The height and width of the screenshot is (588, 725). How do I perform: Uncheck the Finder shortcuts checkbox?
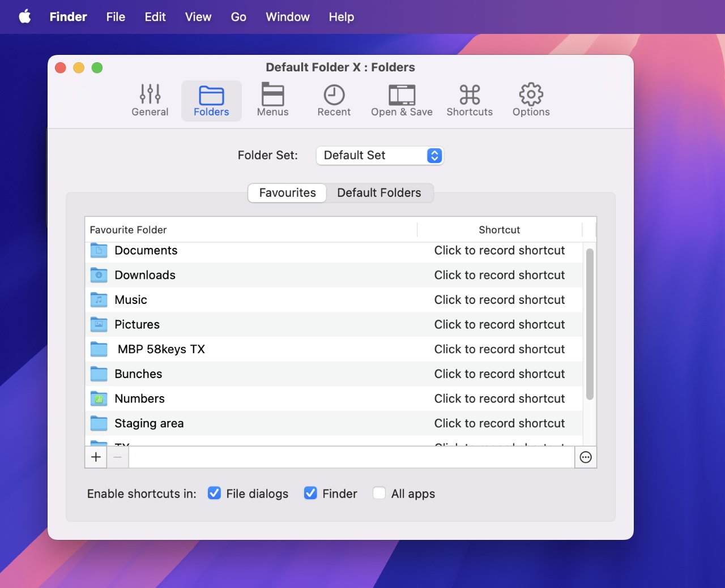[x=310, y=493]
